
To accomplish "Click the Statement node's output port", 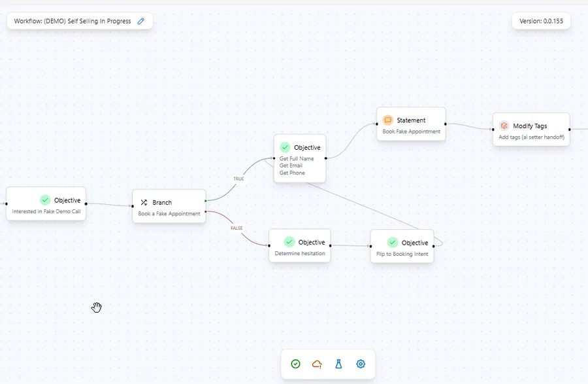I will point(446,124).
